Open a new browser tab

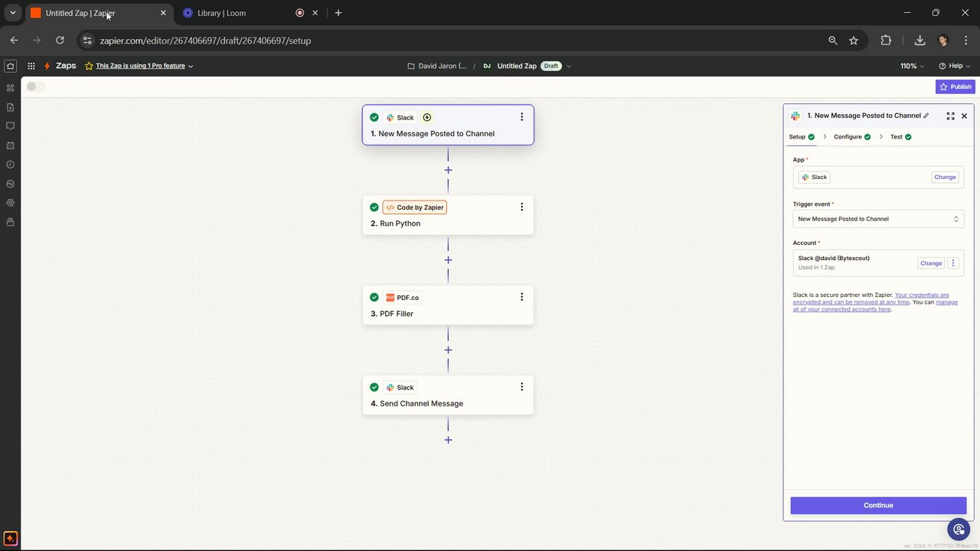tap(338, 13)
